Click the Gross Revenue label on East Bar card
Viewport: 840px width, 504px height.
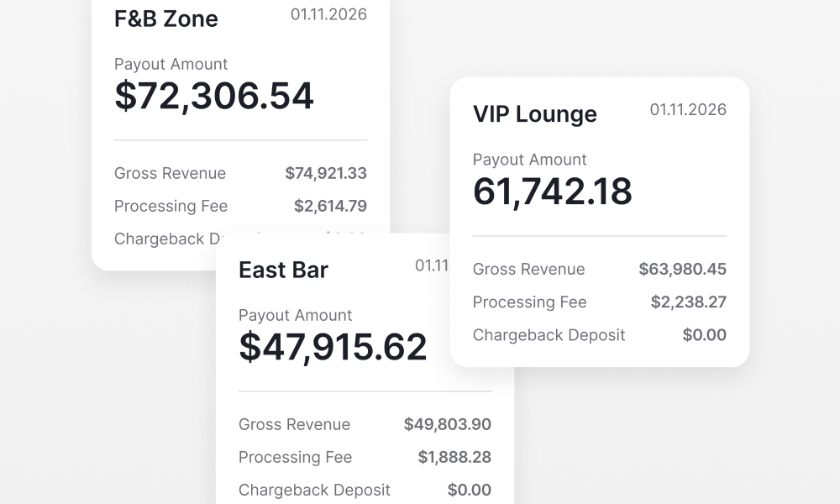click(x=295, y=424)
